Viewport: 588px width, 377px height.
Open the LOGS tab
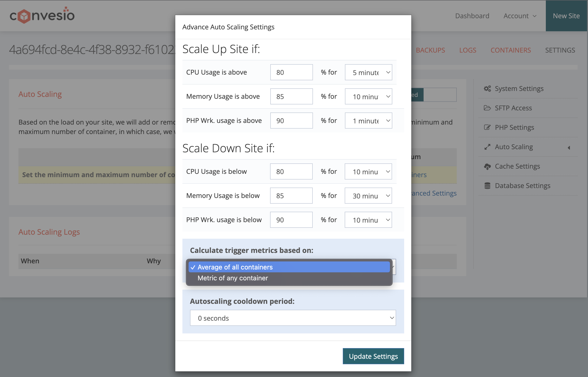coord(467,50)
